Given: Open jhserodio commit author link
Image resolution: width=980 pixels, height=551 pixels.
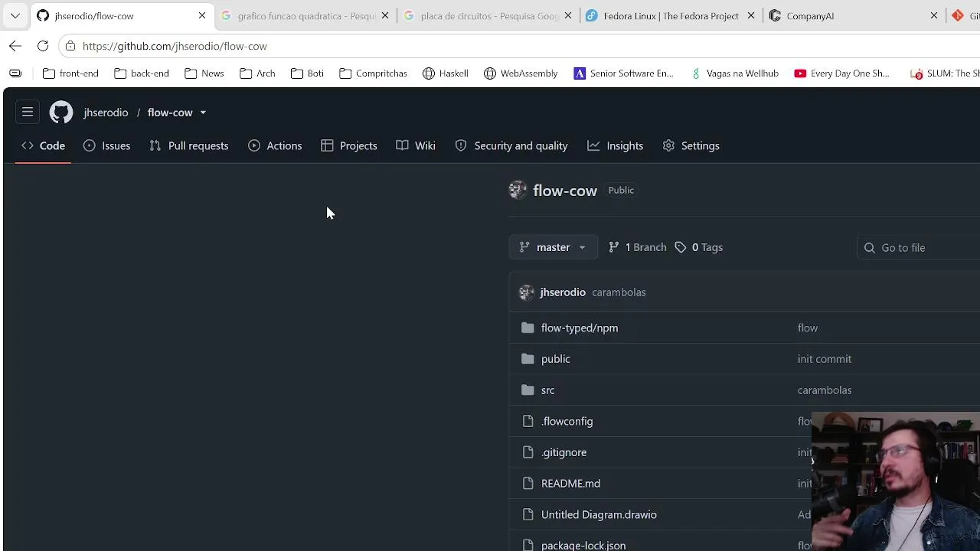Looking at the screenshot, I should pos(563,292).
